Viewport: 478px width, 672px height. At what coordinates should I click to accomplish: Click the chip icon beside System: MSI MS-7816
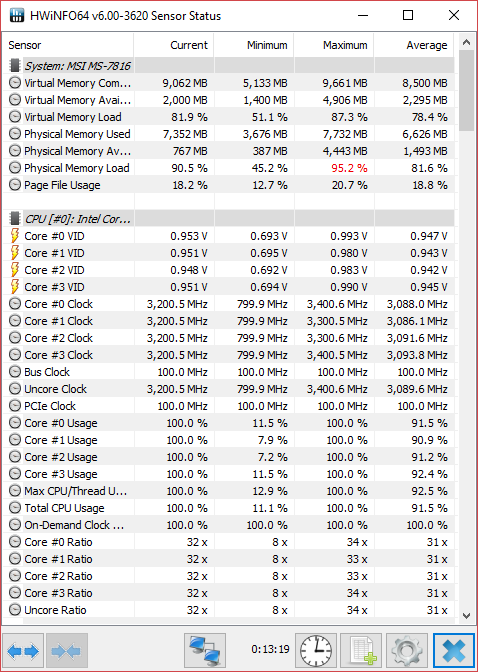(x=15, y=66)
